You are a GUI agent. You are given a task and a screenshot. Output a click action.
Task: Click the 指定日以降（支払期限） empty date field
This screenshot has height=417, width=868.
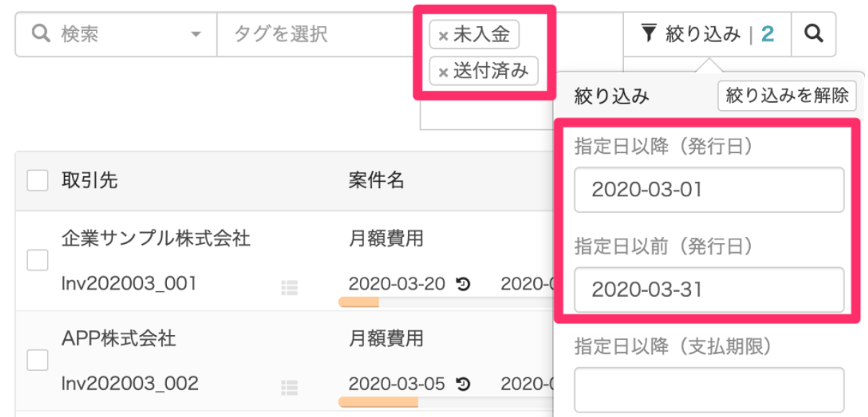click(x=709, y=389)
